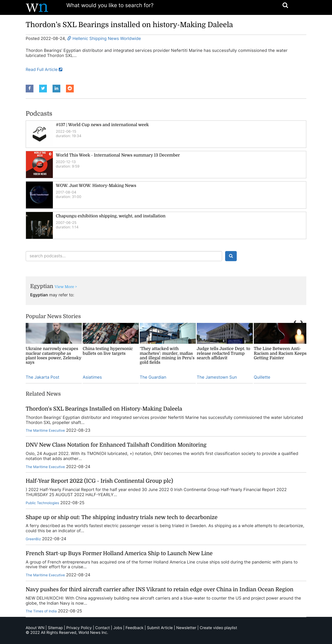Click the kangaroo podcast thumbnail
Screen dimensions: 332x644
[39, 134]
